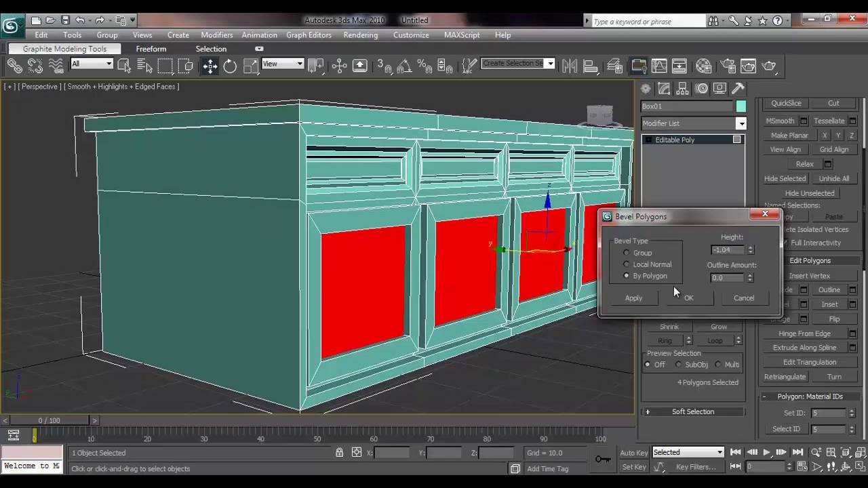Open the Display command panel tab
The height and width of the screenshot is (488, 868).
[x=720, y=89]
